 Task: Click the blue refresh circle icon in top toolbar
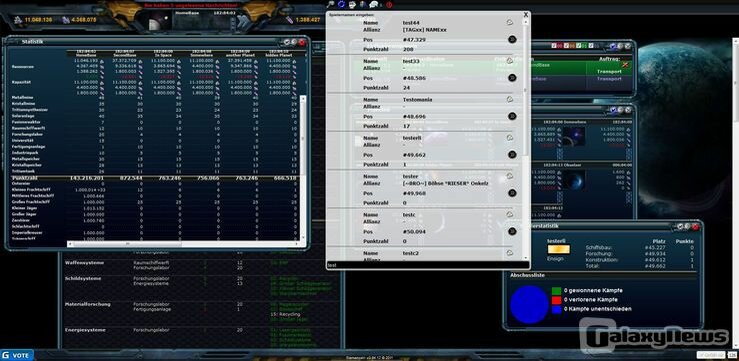tap(341, 4)
